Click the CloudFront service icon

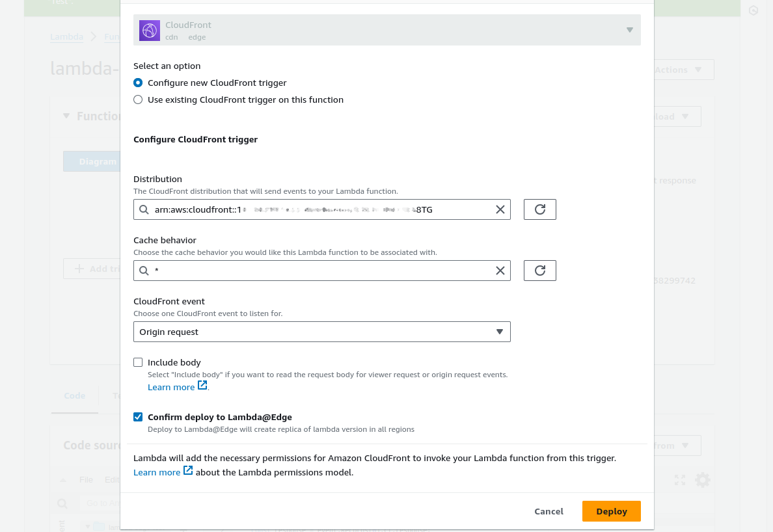[x=150, y=31]
